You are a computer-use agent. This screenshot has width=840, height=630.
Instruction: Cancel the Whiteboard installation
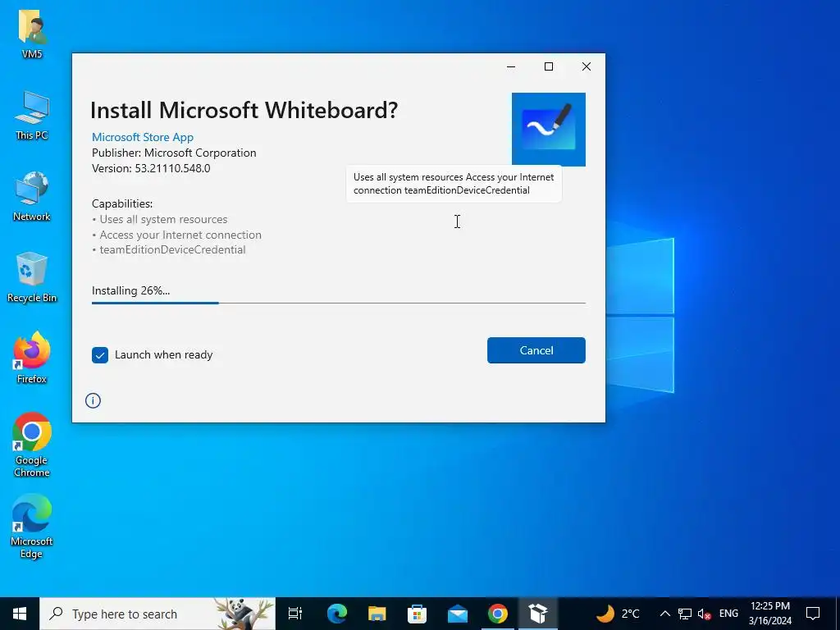(x=536, y=350)
